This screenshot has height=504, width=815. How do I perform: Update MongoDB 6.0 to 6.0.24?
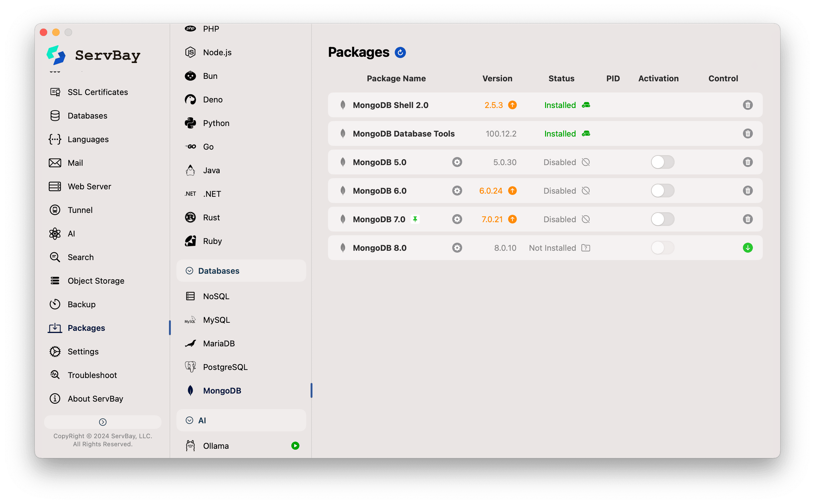pos(512,191)
